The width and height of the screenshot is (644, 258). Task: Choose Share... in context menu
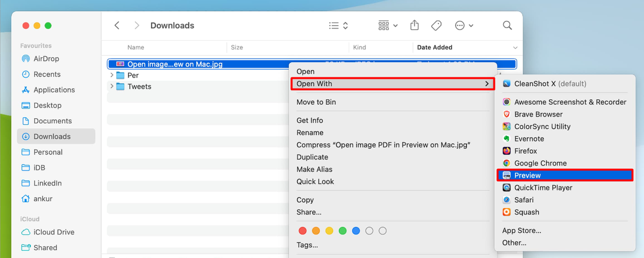(393, 212)
